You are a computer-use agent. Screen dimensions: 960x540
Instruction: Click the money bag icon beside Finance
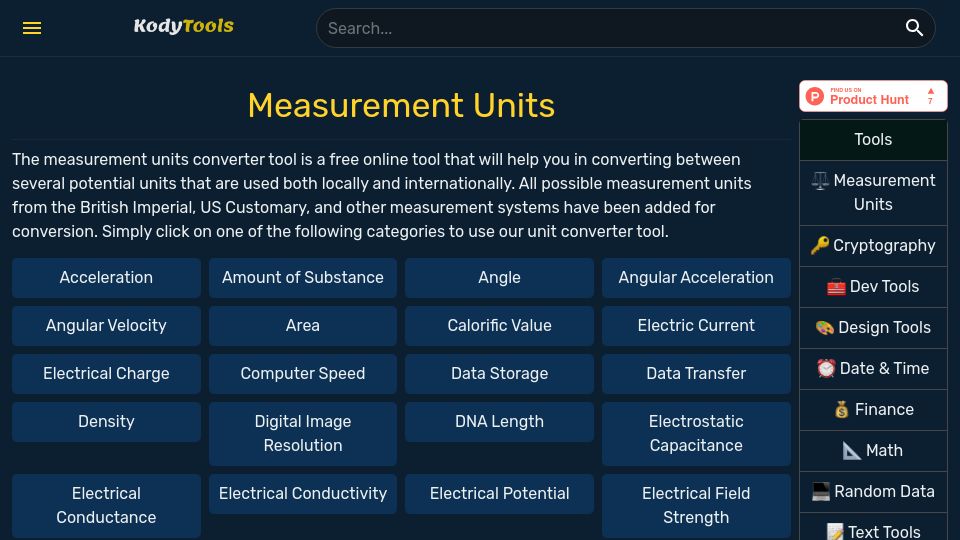(842, 410)
